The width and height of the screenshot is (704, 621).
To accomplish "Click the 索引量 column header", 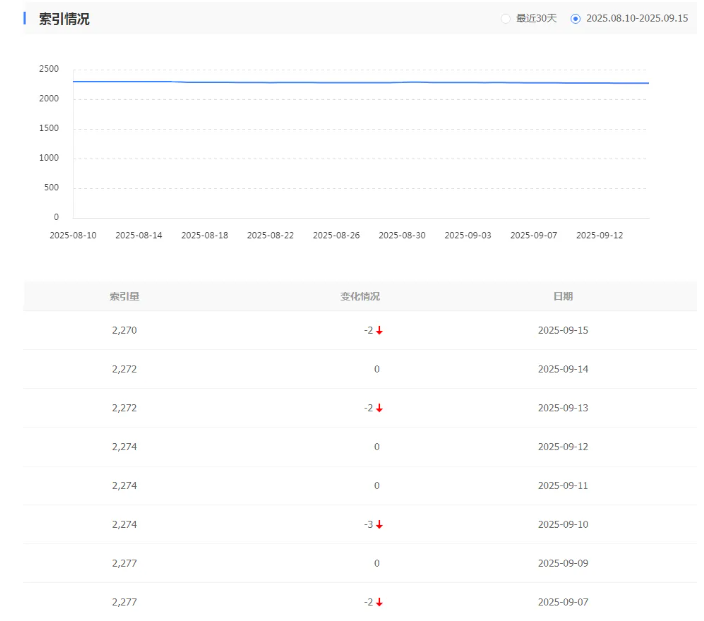I will point(124,296).
